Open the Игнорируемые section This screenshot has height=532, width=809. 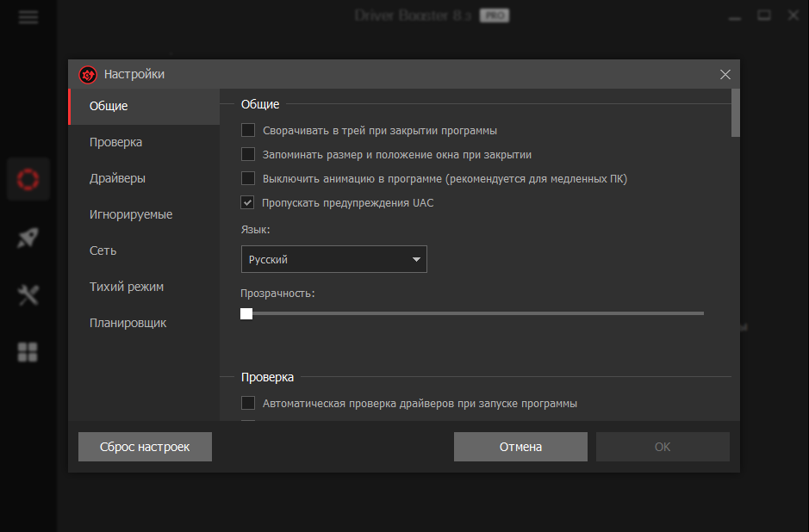(131, 214)
